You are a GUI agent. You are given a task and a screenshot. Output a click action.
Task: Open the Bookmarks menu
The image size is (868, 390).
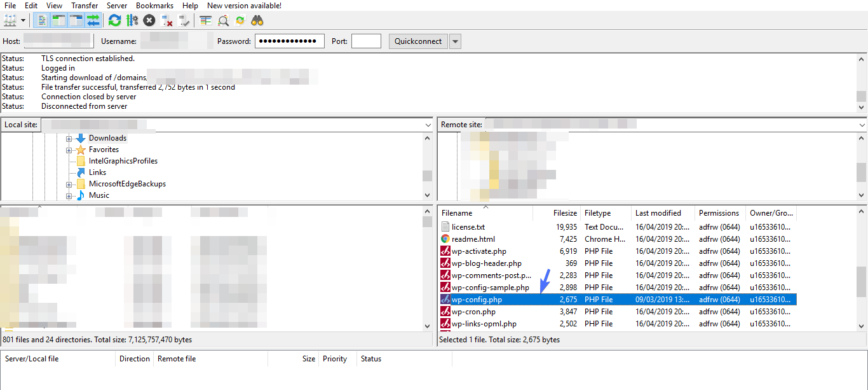pyautogui.click(x=154, y=5)
